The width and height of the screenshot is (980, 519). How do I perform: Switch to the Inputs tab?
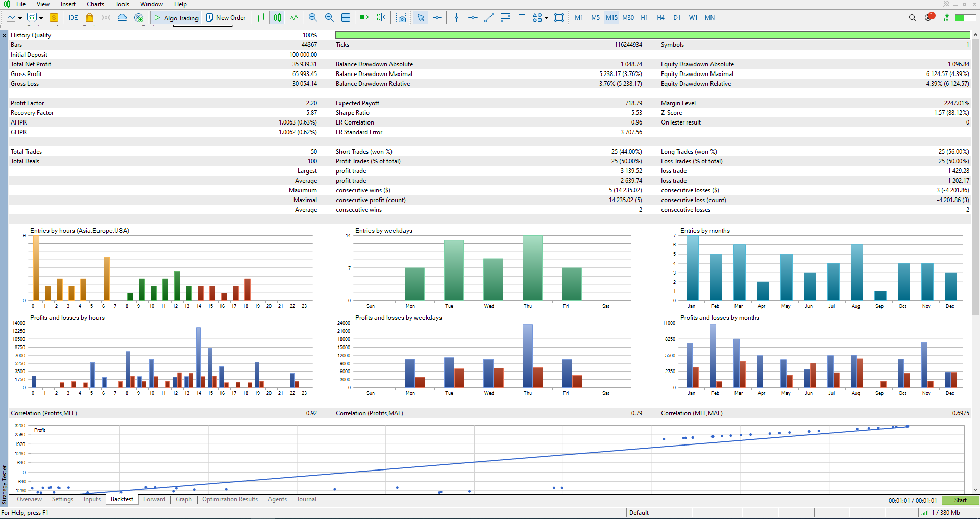point(92,500)
